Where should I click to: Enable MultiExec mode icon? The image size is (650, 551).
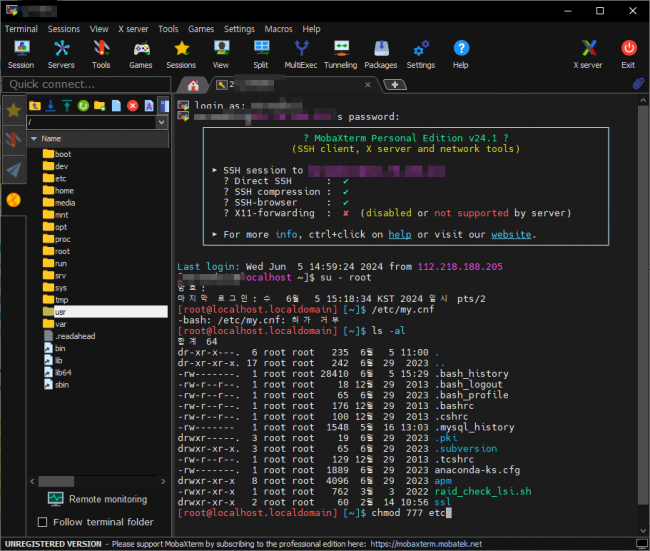point(301,54)
